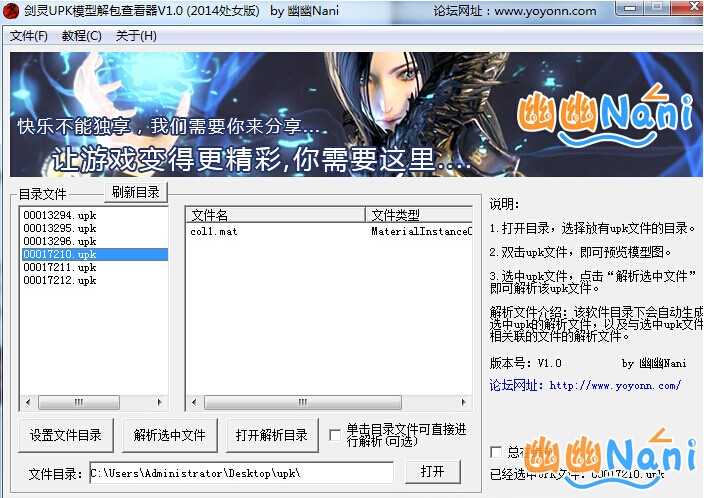Click right arrow of file table scrollbar
704x498 pixels.
coord(463,402)
